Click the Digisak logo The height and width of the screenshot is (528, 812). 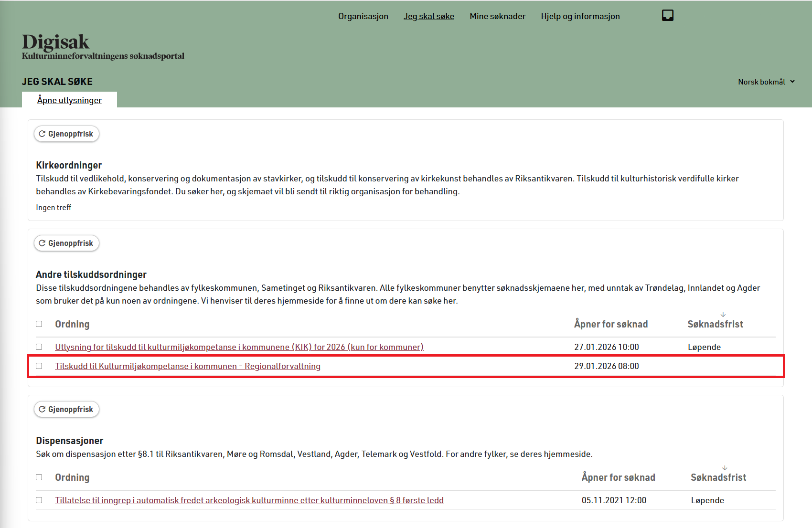[x=55, y=42]
